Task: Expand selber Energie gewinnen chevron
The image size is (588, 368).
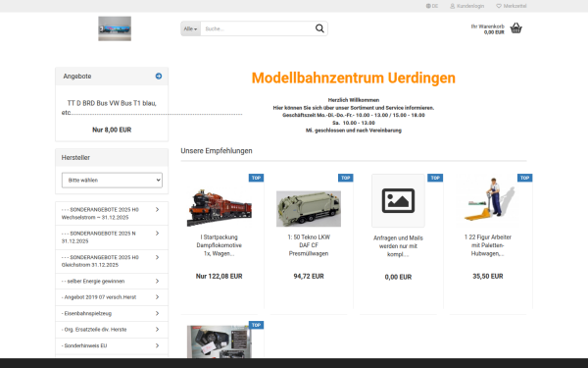Action: coord(157,281)
